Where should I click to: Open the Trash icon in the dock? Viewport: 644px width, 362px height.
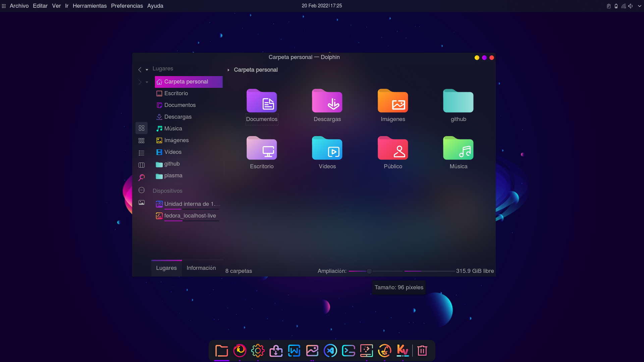tap(422, 351)
